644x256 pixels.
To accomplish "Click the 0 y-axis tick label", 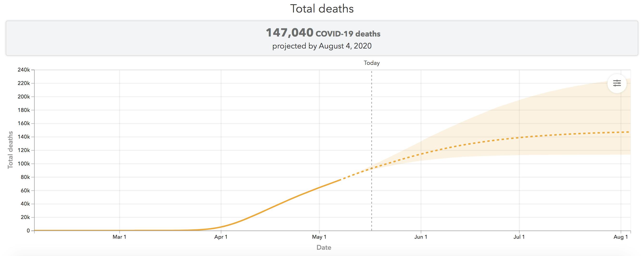I will 28,231.
